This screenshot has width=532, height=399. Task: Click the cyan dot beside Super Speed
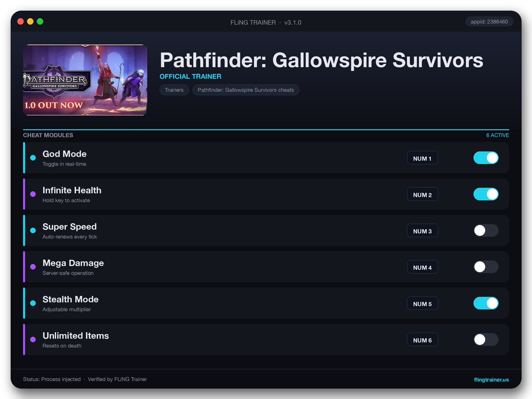pyautogui.click(x=33, y=230)
